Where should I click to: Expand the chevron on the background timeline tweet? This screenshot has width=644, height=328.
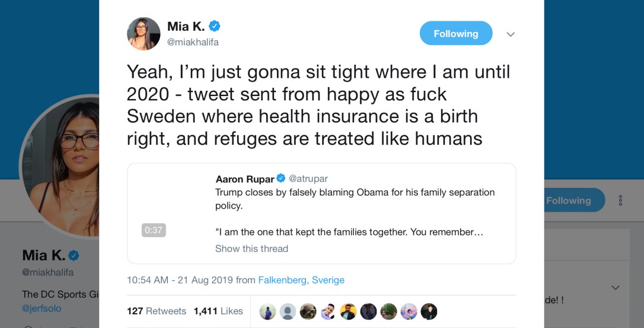tap(616, 288)
